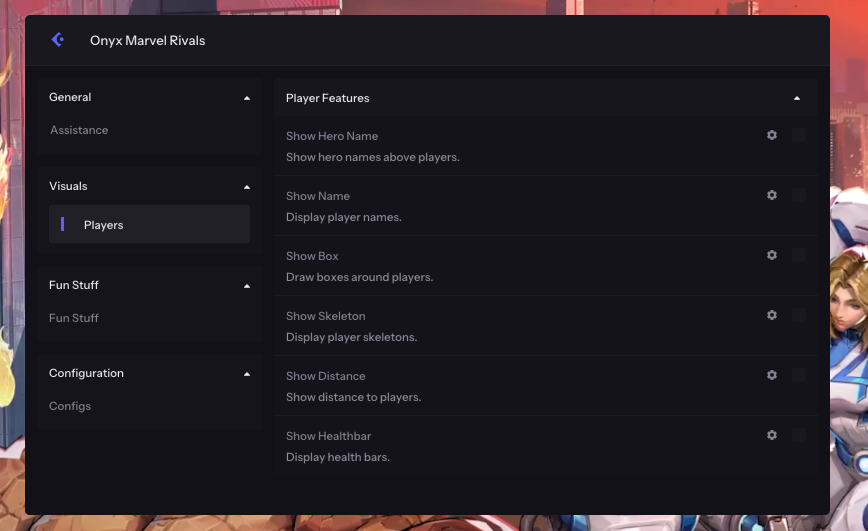The image size is (868, 531).
Task: Open settings gear for Show Healthbar
Action: [772, 435]
